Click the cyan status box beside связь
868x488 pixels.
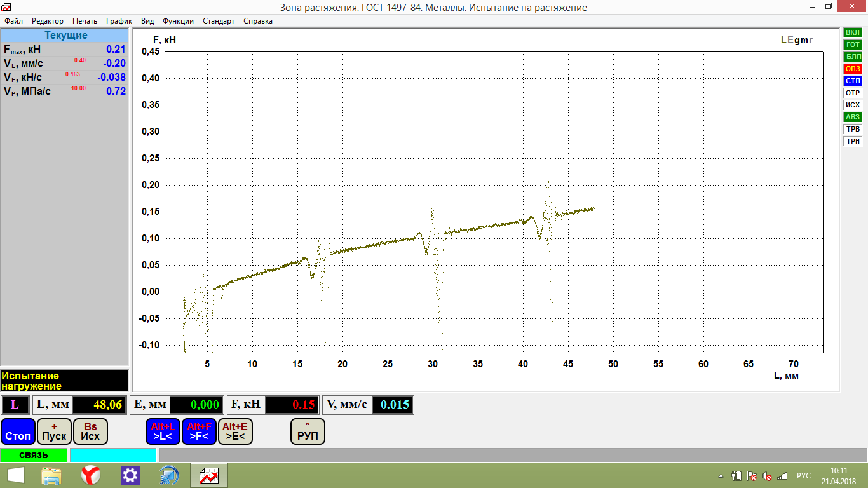coord(113,455)
